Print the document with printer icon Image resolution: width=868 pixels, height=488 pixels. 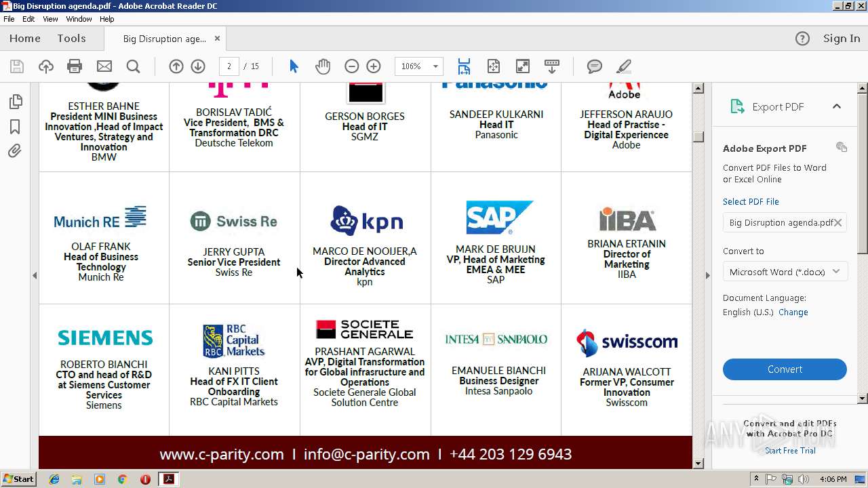[75, 66]
